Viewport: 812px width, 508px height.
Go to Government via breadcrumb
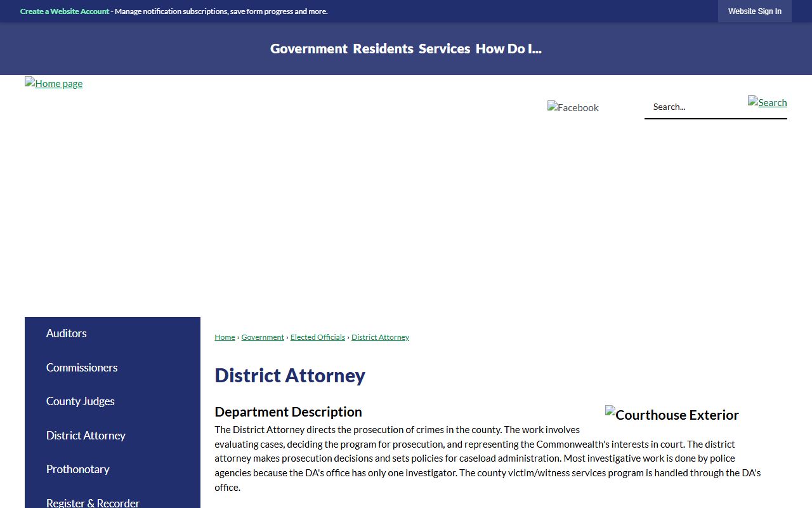point(263,337)
